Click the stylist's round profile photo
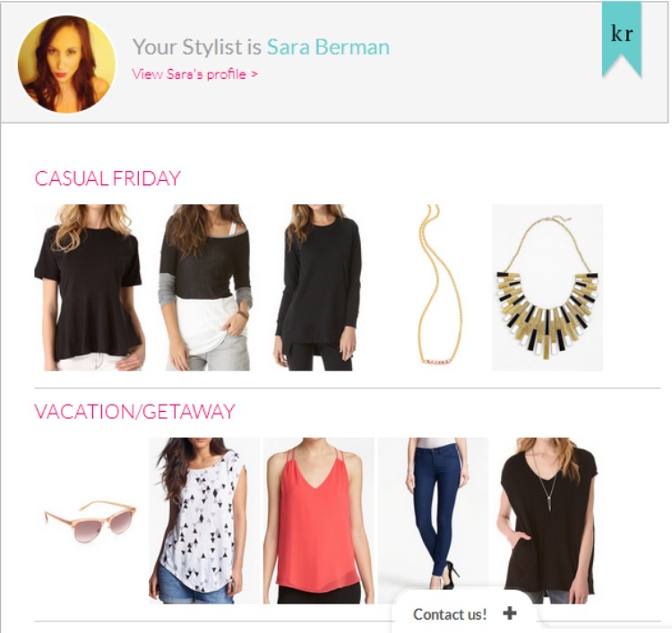672x633 pixels. (x=66, y=64)
